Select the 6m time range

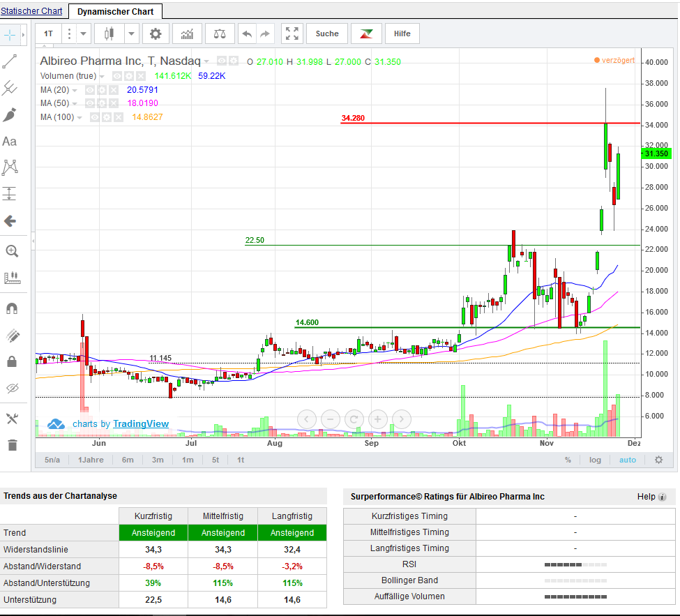click(128, 460)
